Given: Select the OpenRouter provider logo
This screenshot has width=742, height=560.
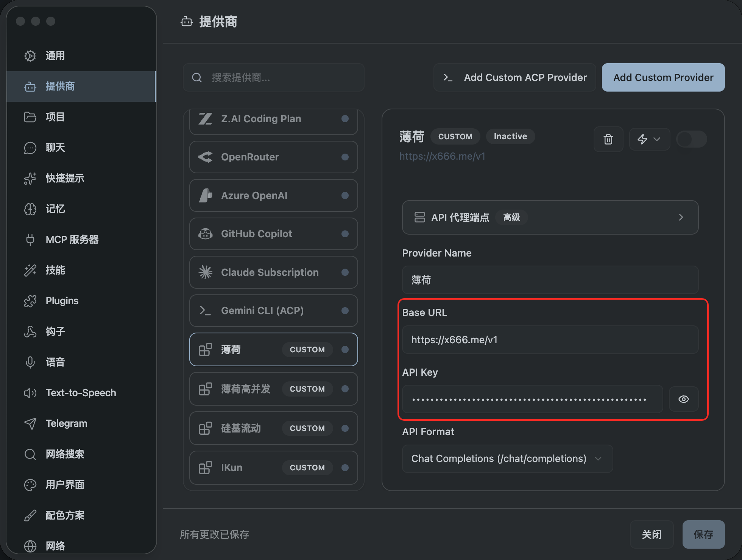Looking at the screenshot, I should 206,157.
